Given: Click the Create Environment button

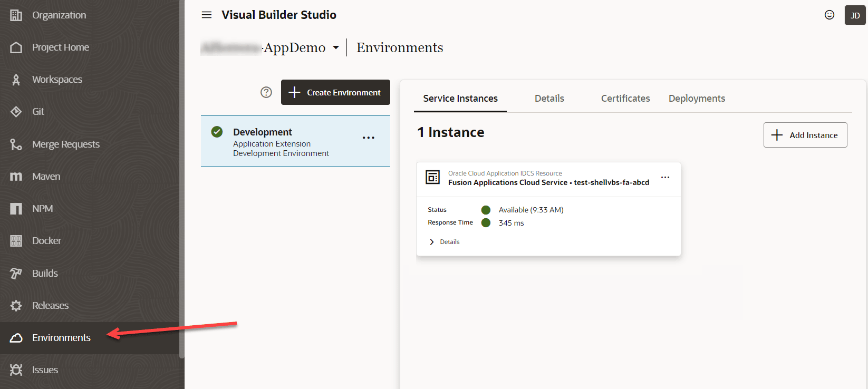Looking at the screenshot, I should (x=335, y=92).
